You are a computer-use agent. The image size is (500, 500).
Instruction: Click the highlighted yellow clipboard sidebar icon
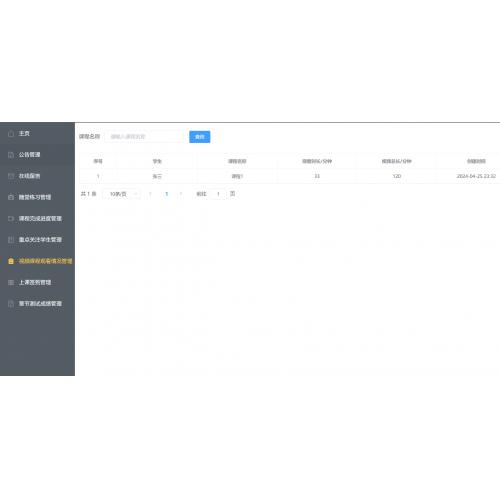click(x=11, y=261)
